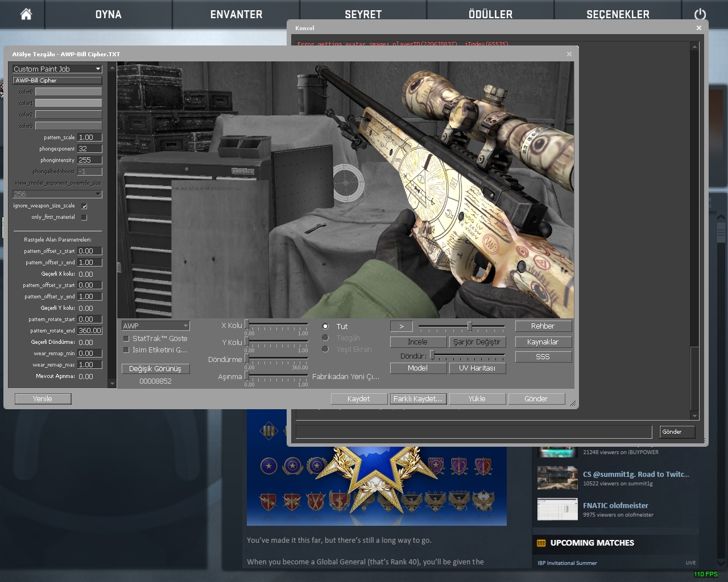Click the animation speed slider beside play

pyautogui.click(x=461, y=326)
